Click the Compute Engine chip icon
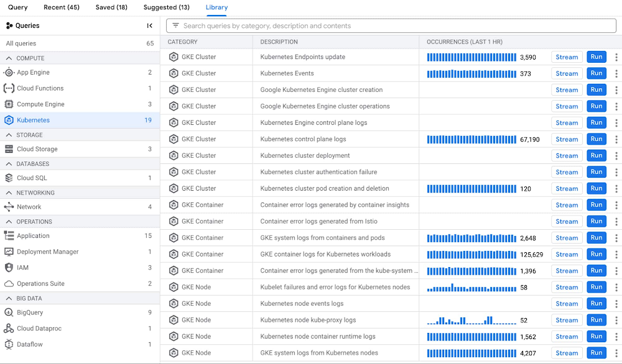The image size is (622, 364). tap(8, 104)
